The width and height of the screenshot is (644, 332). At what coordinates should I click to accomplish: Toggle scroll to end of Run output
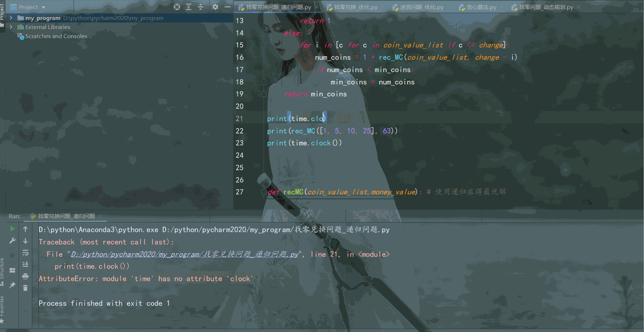click(25, 265)
